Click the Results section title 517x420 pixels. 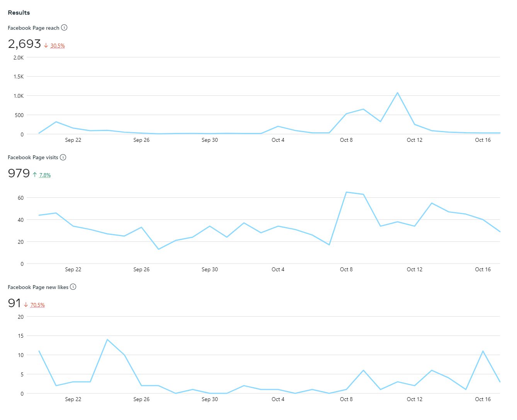click(x=19, y=13)
